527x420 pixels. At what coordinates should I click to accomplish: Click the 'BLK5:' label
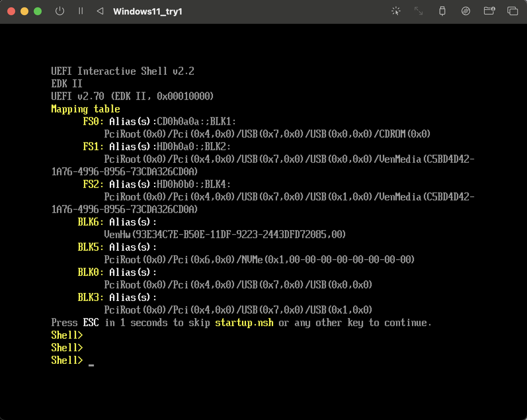(x=91, y=247)
